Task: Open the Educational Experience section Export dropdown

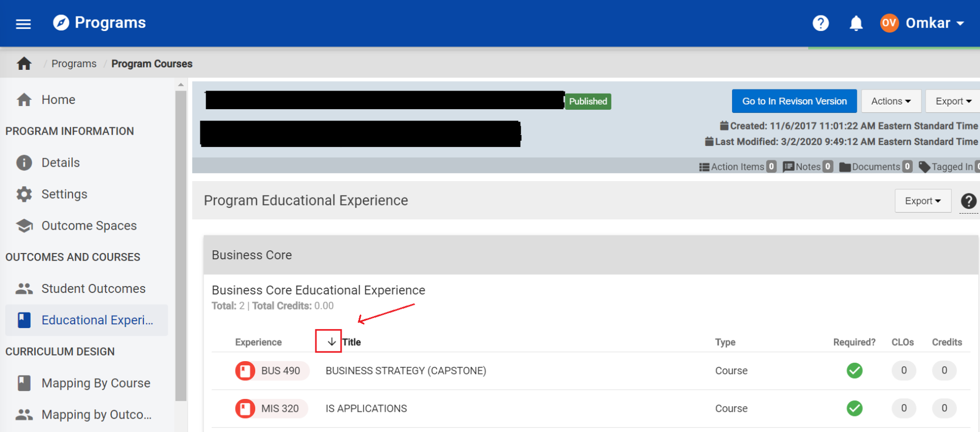Action: (x=923, y=201)
